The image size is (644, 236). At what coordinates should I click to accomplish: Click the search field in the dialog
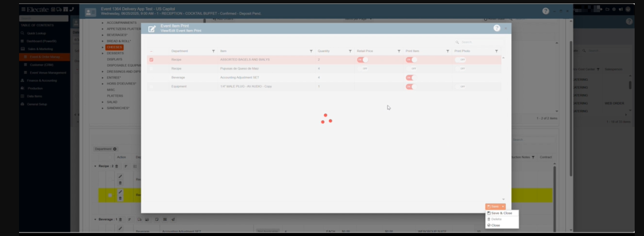(479, 42)
